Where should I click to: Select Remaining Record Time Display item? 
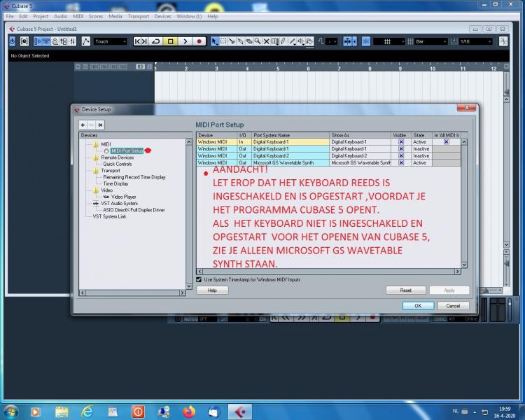pos(134,177)
